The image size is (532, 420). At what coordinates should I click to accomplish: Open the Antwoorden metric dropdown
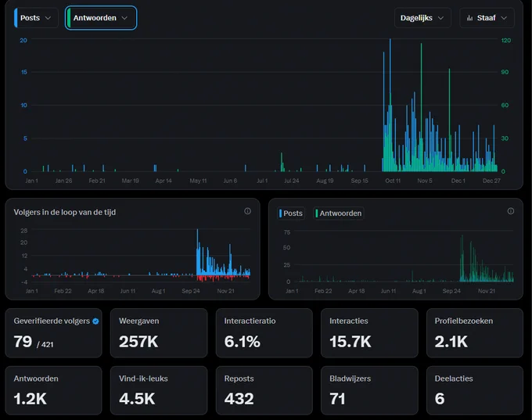101,18
